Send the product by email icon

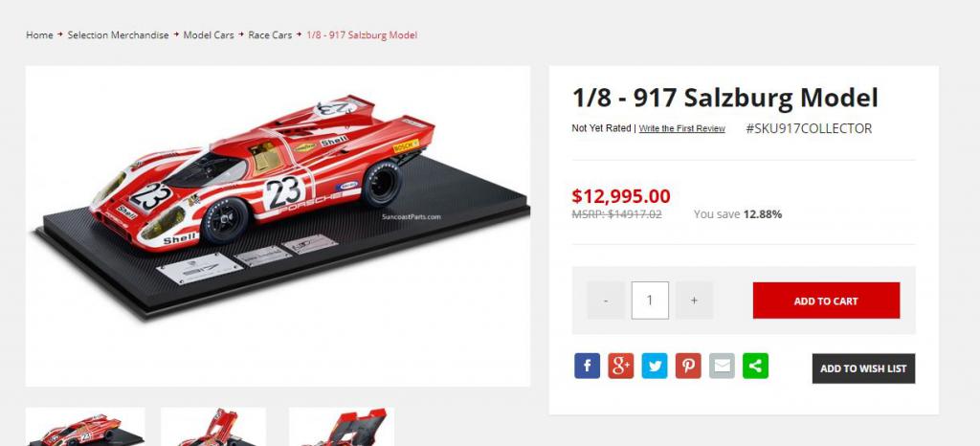722,366
